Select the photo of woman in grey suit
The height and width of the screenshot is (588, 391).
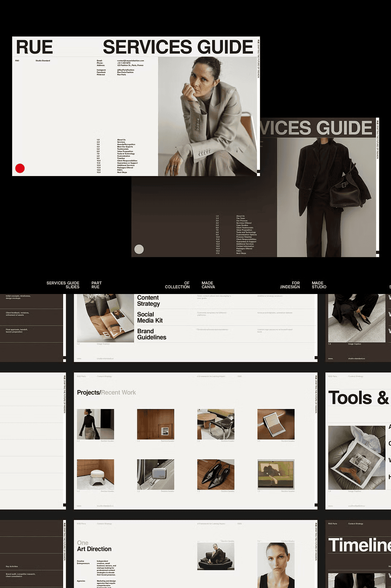pos(207,116)
